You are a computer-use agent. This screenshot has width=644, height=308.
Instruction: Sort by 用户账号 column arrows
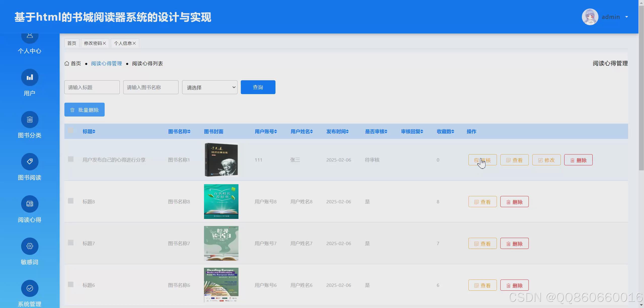click(x=276, y=132)
